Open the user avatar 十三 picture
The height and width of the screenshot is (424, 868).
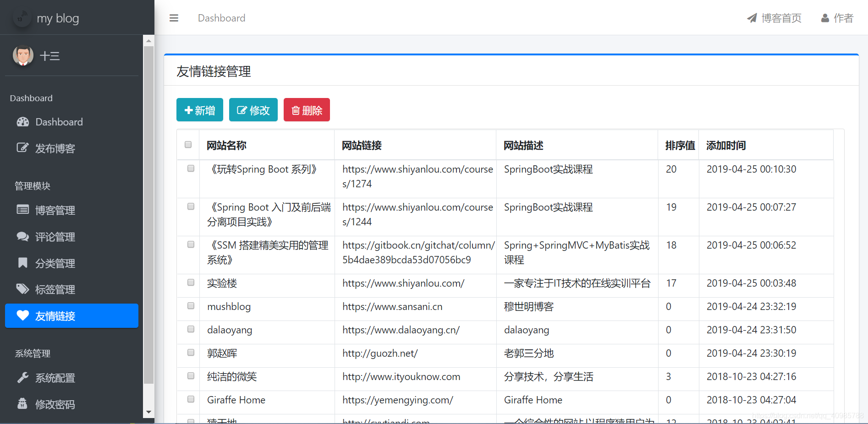pyautogui.click(x=23, y=56)
